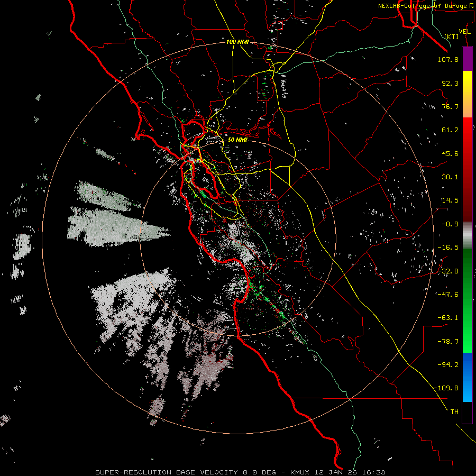This screenshot has width=476, height=476.
Task: Select the -94.2 legend value
Action: (448, 364)
